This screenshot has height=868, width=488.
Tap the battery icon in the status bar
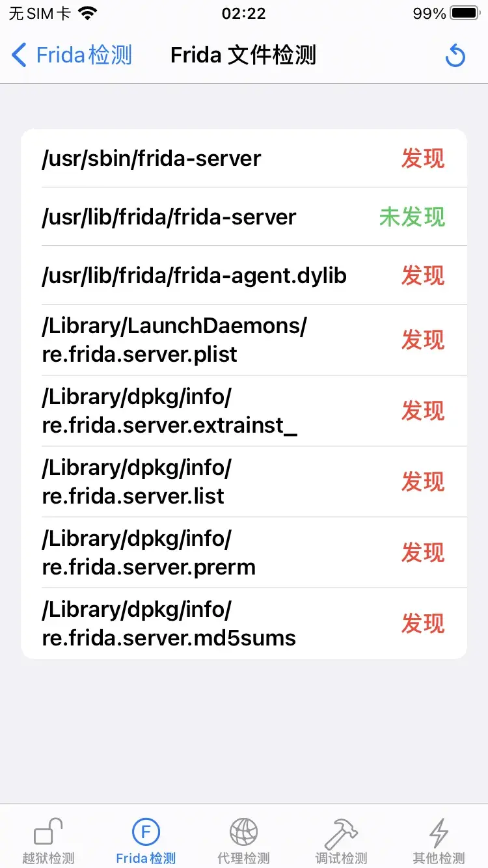coord(465,13)
